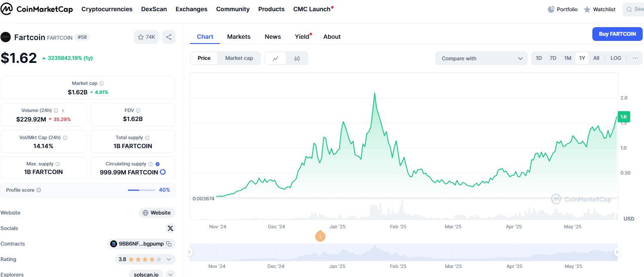Click the left range slider handle
644x277 pixels.
[189, 252]
